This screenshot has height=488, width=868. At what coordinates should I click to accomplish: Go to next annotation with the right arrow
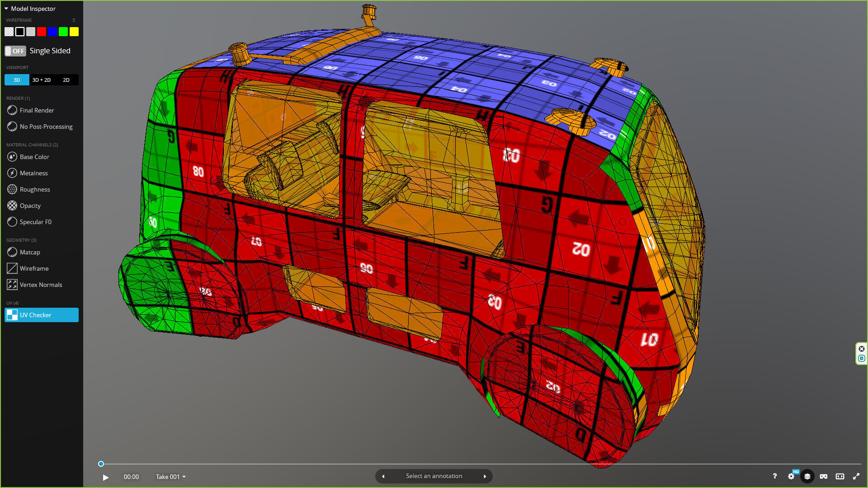point(485,476)
